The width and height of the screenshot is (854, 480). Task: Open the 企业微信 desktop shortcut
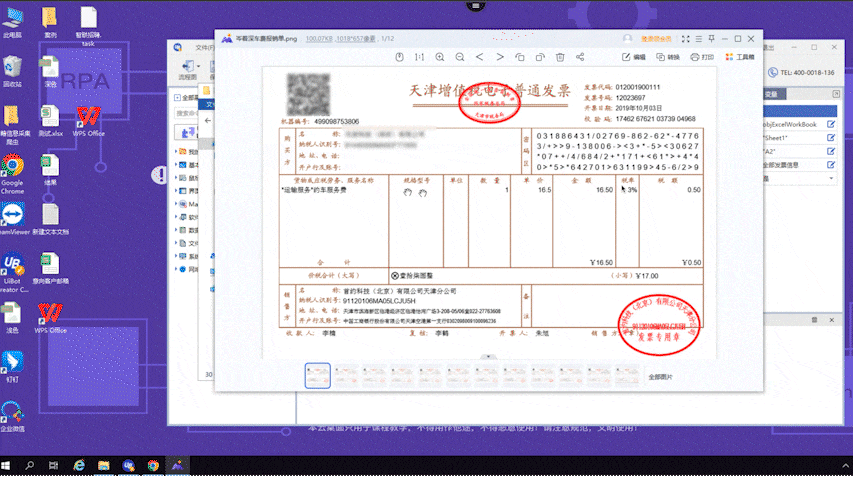[12, 416]
